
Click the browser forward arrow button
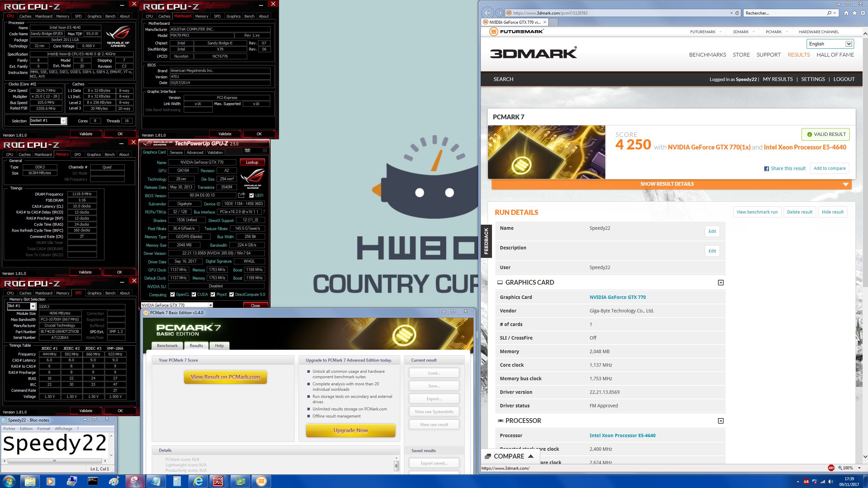tap(499, 13)
